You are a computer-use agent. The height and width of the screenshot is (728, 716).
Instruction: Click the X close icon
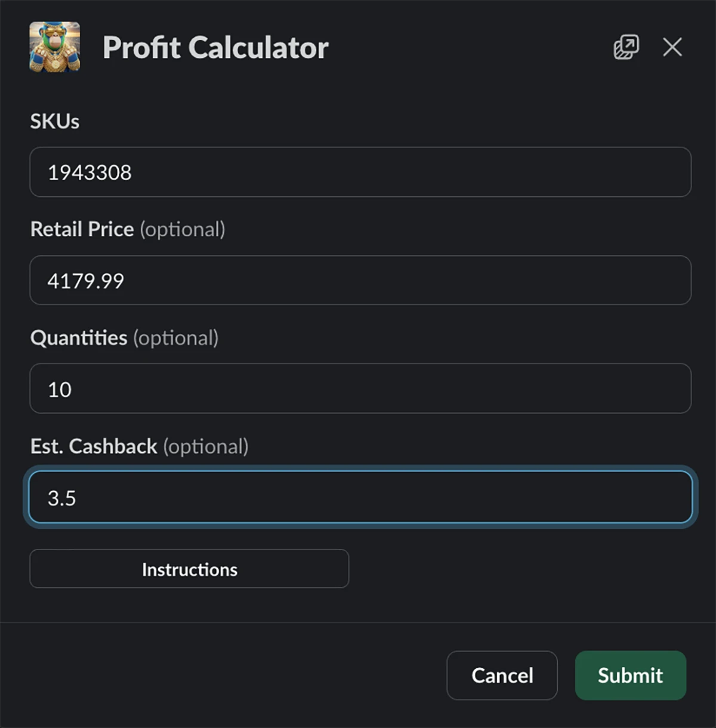pos(672,48)
